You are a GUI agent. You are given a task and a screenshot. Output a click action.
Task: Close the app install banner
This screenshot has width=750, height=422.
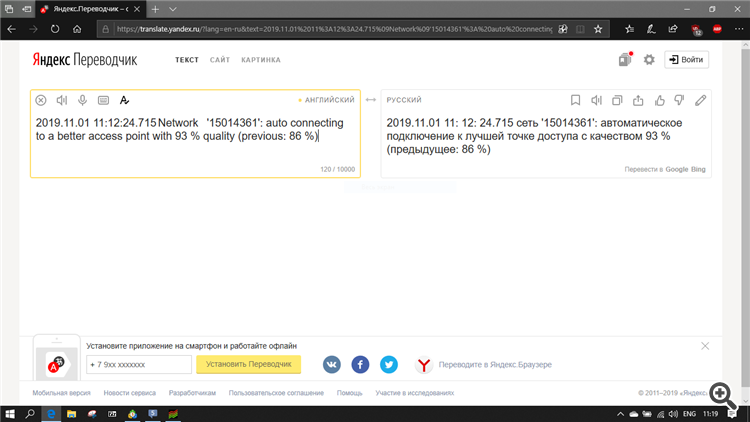coord(705,346)
